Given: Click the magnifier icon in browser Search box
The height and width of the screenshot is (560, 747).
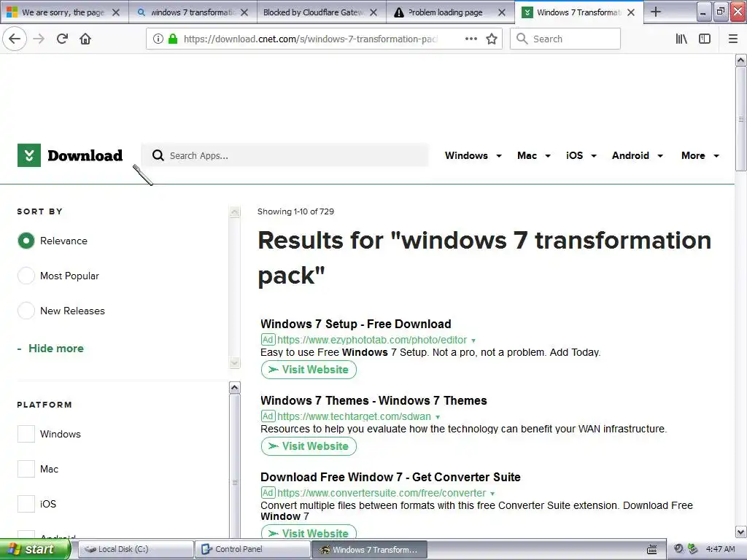Looking at the screenshot, I should [x=522, y=39].
